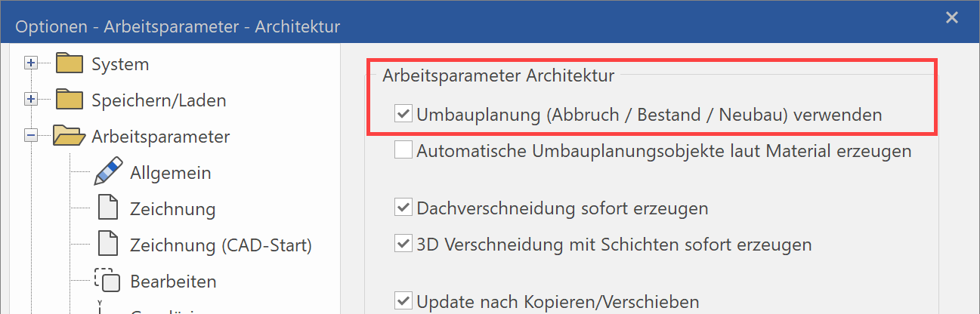Select Zeichnung (CAD-Start) tree entry
The width and height of the screenshot is (980, 314).
click(x=221, y=245)
